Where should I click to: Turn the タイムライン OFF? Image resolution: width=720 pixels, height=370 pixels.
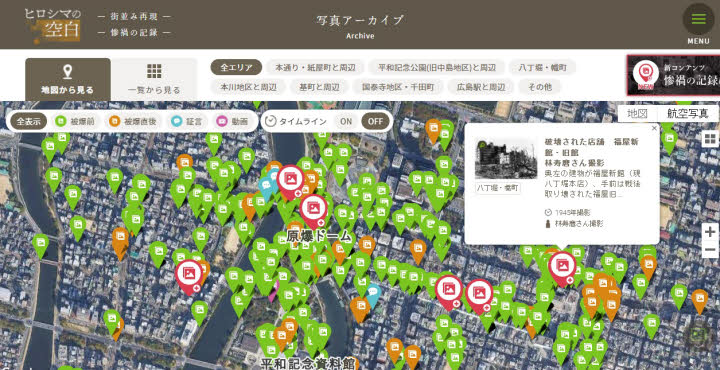click(x=375, y=122)
